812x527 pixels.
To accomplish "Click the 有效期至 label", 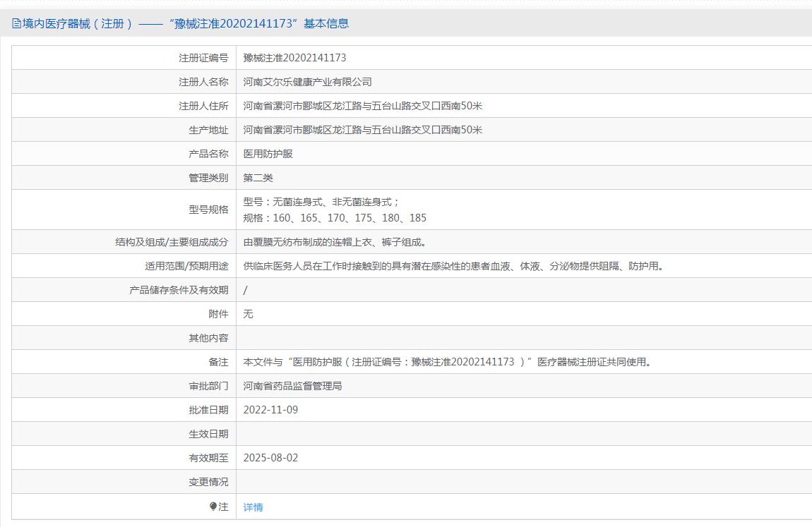I will (x=208, y=458).
